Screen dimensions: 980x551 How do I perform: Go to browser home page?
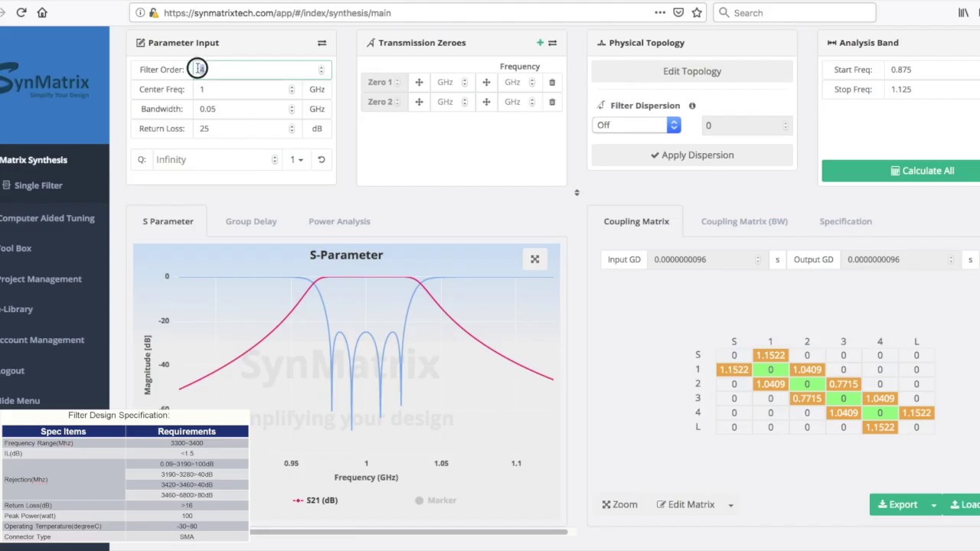pyautogui.click(x=42, y=12)
